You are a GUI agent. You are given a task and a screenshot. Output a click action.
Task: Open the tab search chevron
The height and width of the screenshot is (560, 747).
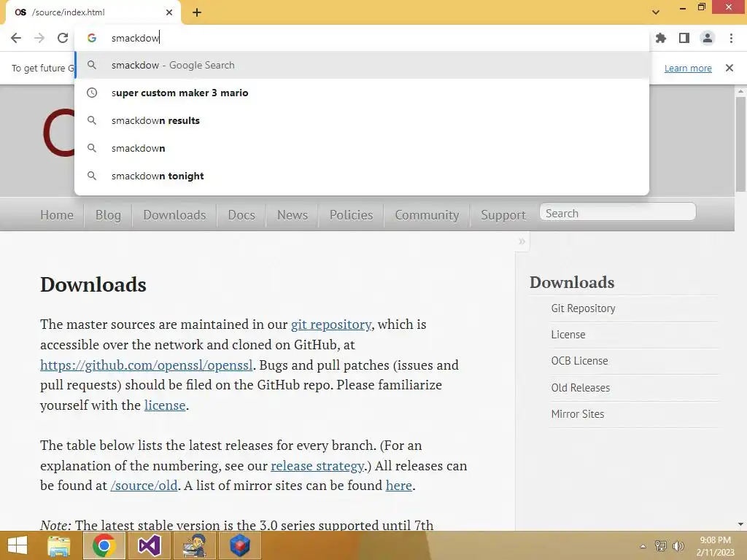click(x=656, y=12)
